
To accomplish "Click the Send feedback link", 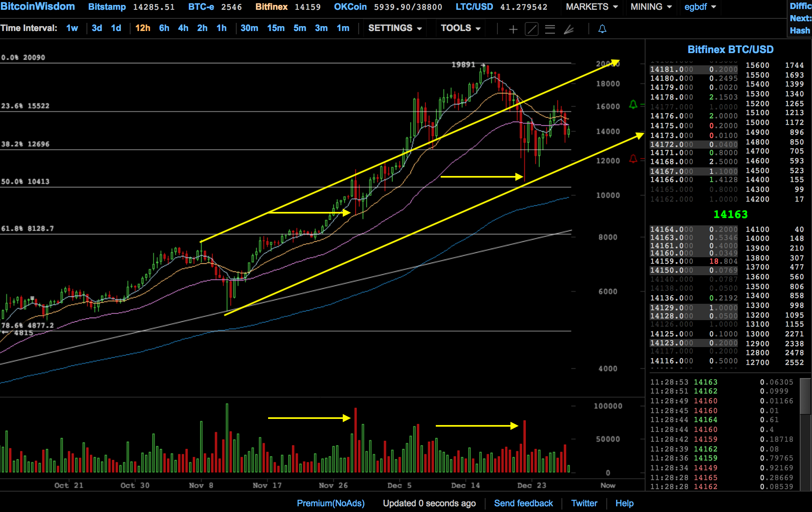I will [524, 503].
